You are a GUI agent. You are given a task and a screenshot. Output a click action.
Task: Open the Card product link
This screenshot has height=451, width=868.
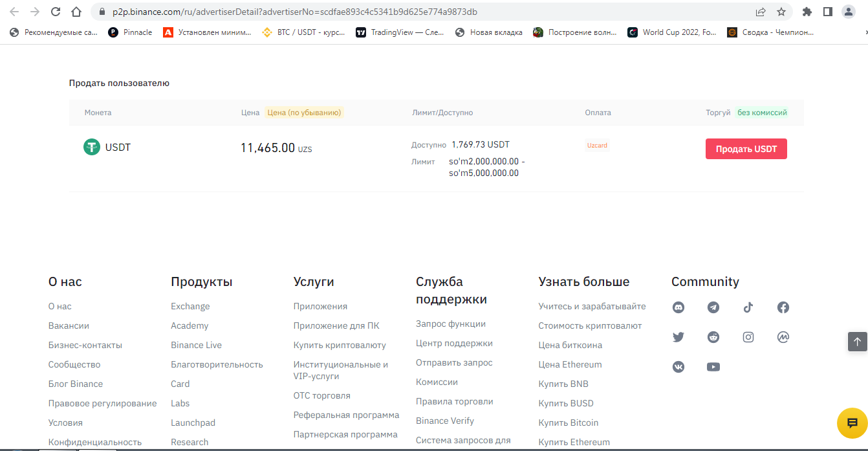tap(180, 384)
